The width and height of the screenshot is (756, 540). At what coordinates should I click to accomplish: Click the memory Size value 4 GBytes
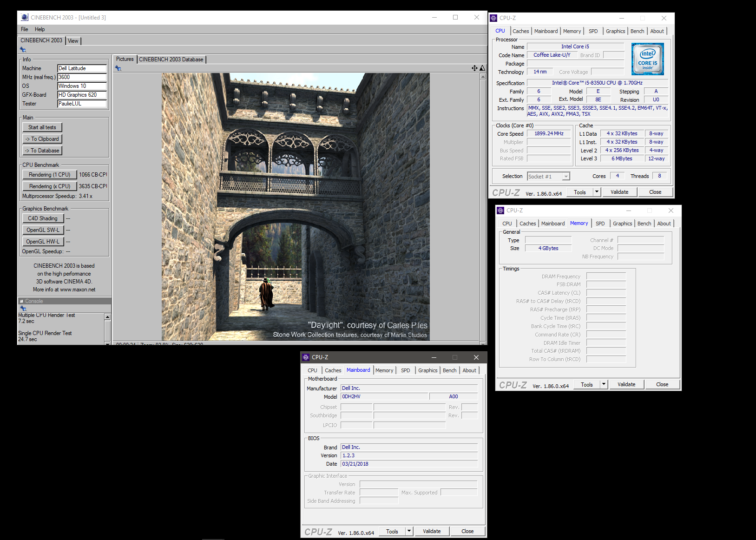(548, 248)
